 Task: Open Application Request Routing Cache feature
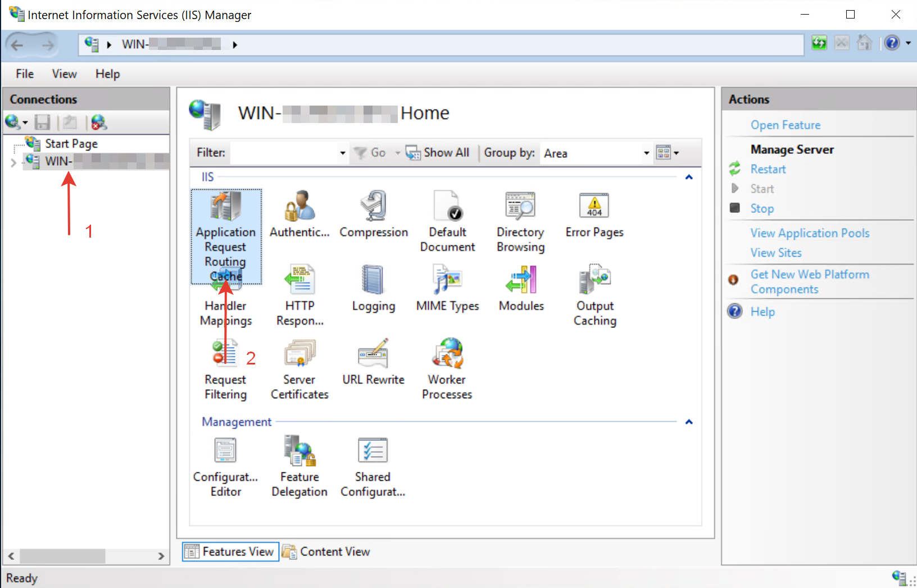pos(226,237)
